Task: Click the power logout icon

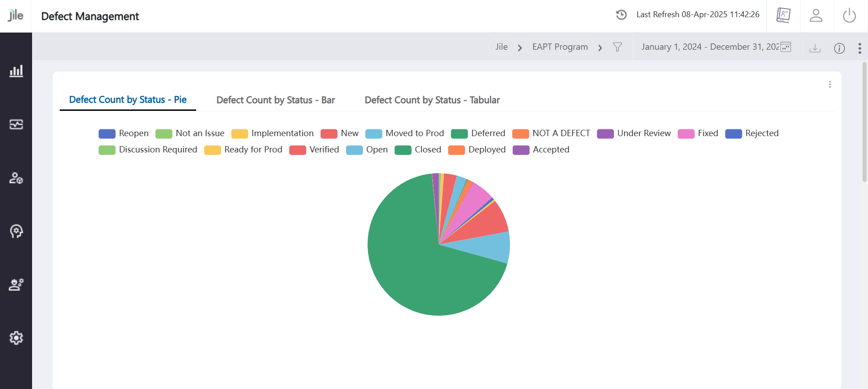Action: [849, 16]
